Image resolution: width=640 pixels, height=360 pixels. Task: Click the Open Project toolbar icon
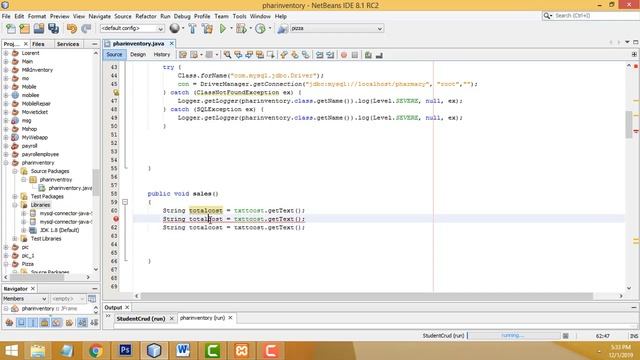[x=39, y=28]
